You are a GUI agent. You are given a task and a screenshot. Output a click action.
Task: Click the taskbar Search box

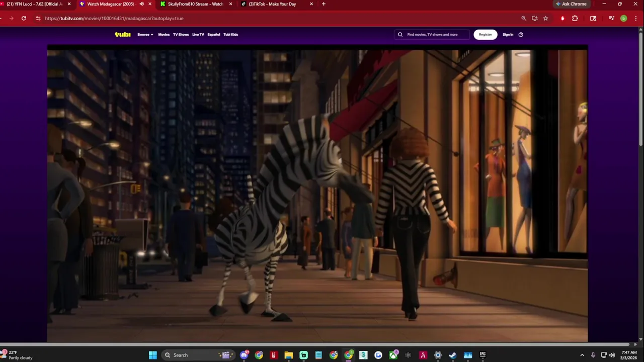pos(198,355)
